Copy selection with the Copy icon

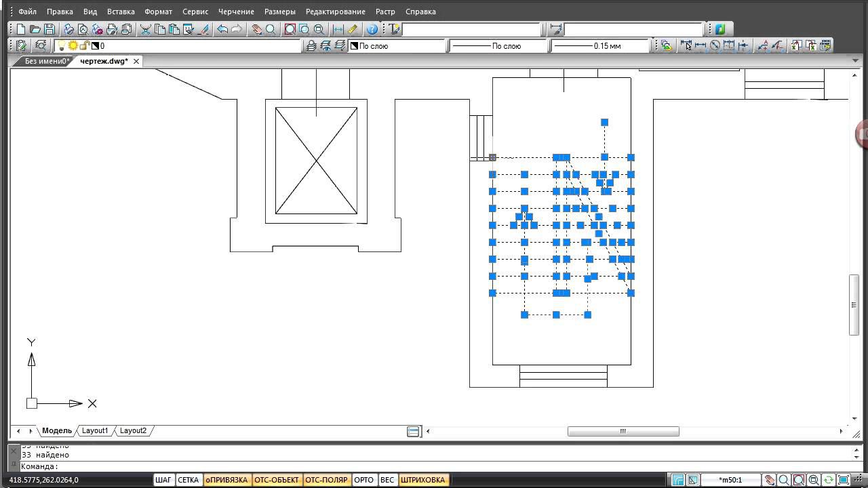(160, 29)
